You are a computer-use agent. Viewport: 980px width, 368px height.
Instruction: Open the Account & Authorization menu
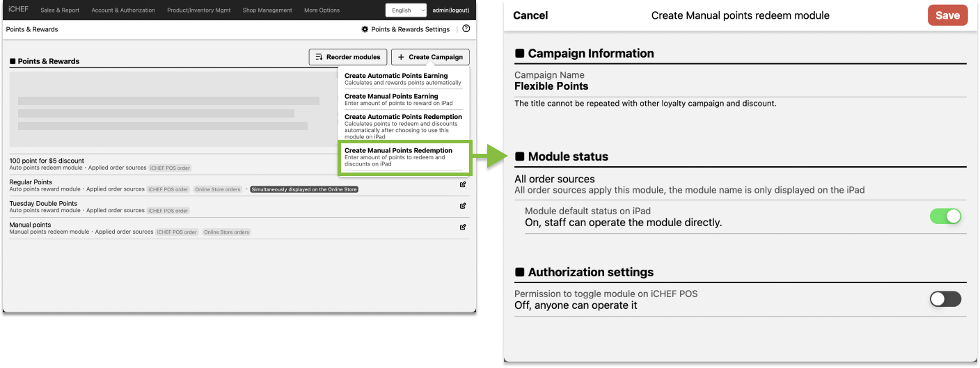point(124,10)
